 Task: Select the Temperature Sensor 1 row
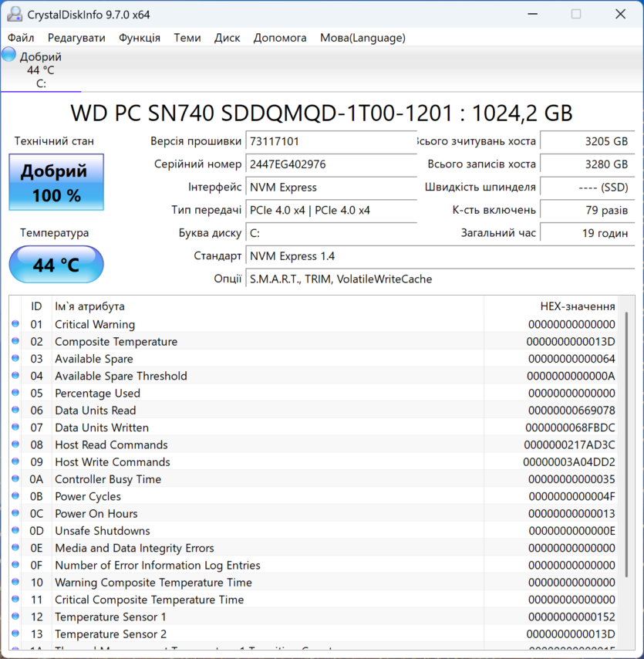click(x=313, y=617)
